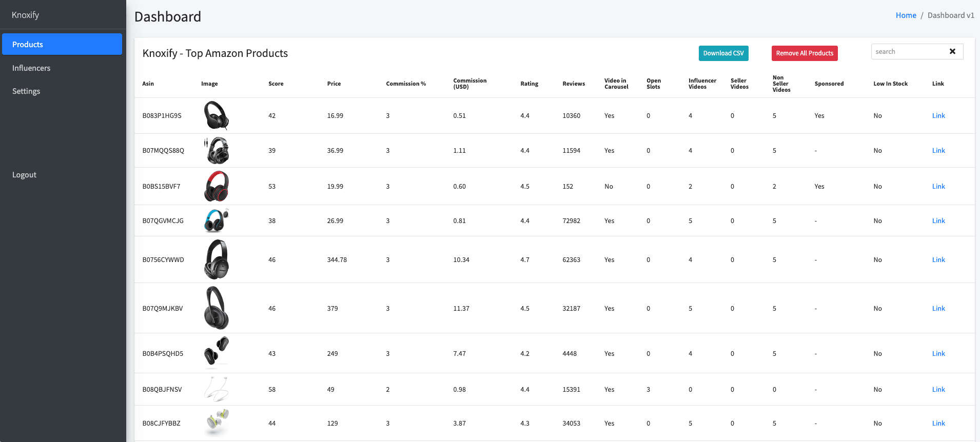
Task: Select the ASIN text B07Q9MJKBV
Action: pos(163,308)
